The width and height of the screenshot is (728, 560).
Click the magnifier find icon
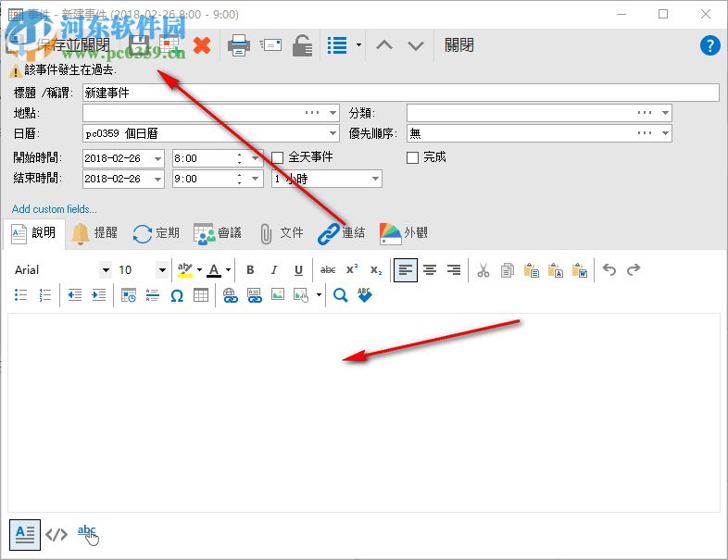340,295
